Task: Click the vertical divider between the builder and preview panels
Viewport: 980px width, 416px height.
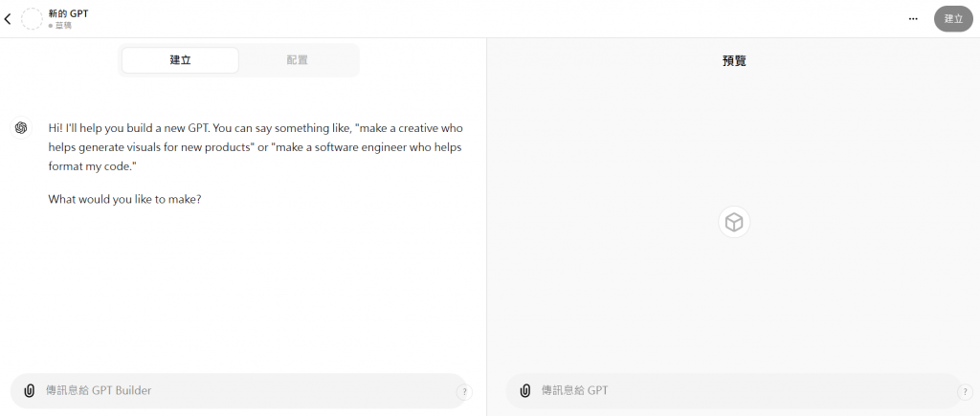Action: point(487,227)
